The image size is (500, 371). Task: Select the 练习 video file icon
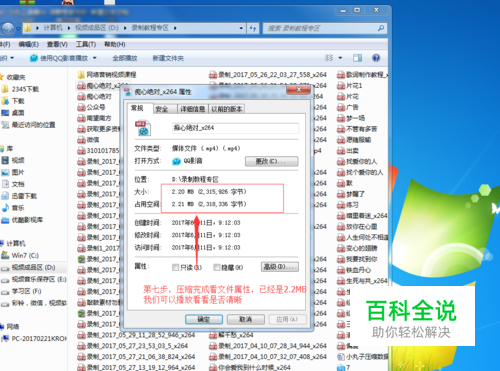pyautogui.click(x=341, y=205)
